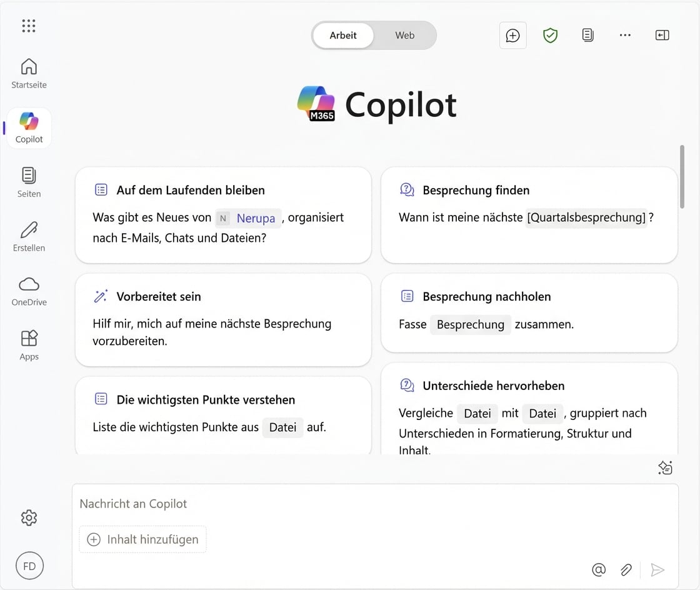Start a new chat with the plus icon
The image size is (700, 590).
click(512, 35)
